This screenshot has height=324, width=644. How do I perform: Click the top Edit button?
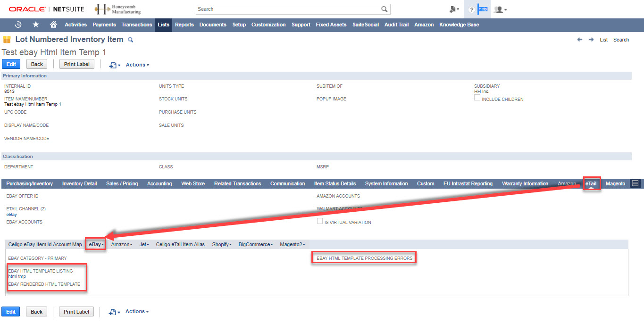[x=11, y=64]
